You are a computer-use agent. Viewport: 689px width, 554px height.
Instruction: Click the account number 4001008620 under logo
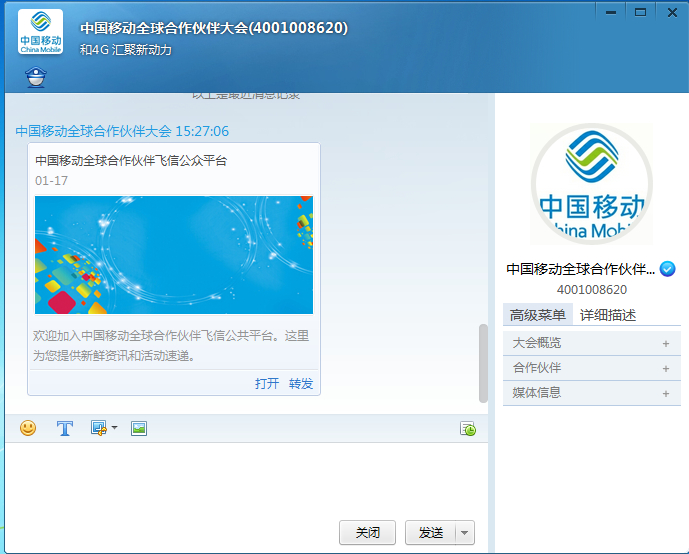592,290
